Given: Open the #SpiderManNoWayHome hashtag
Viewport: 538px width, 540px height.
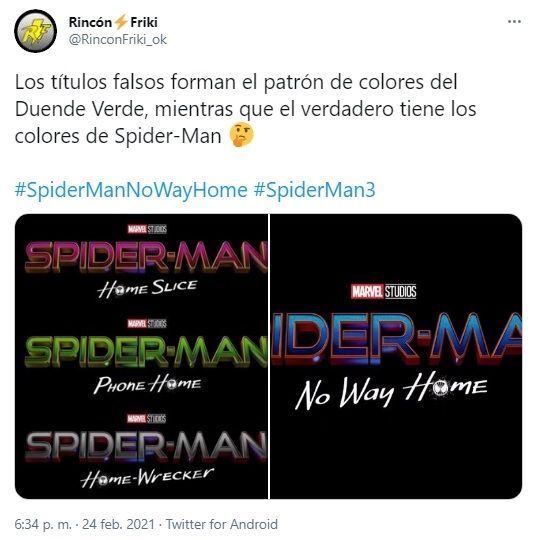Looking at the screenshot, I should (131, 190).
